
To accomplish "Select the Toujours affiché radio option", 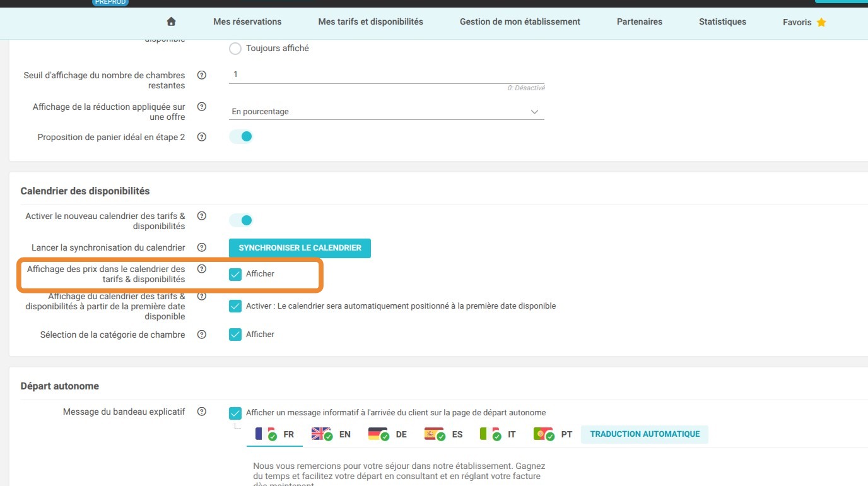I will (235, 49).
